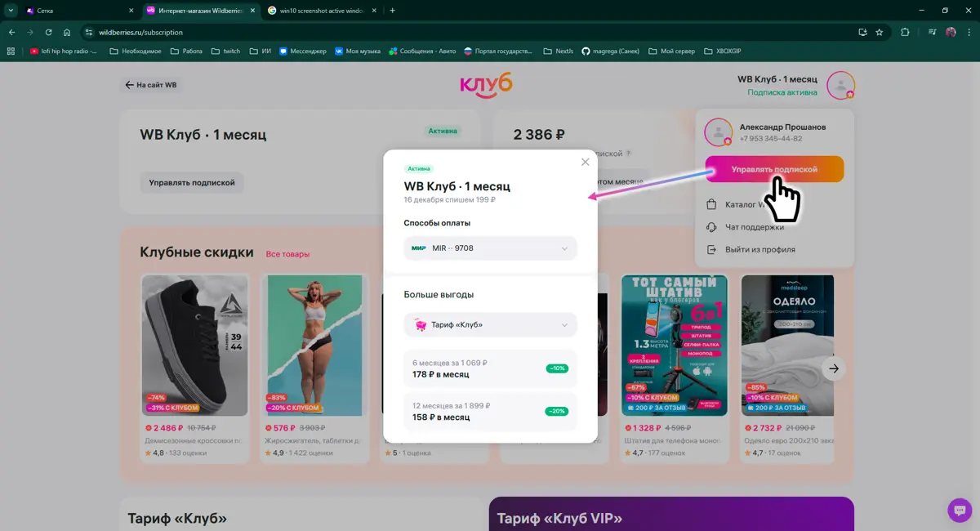The image size is (980, 531).
Task: Open the ИИ bookmarks folder
Action: 261,51
